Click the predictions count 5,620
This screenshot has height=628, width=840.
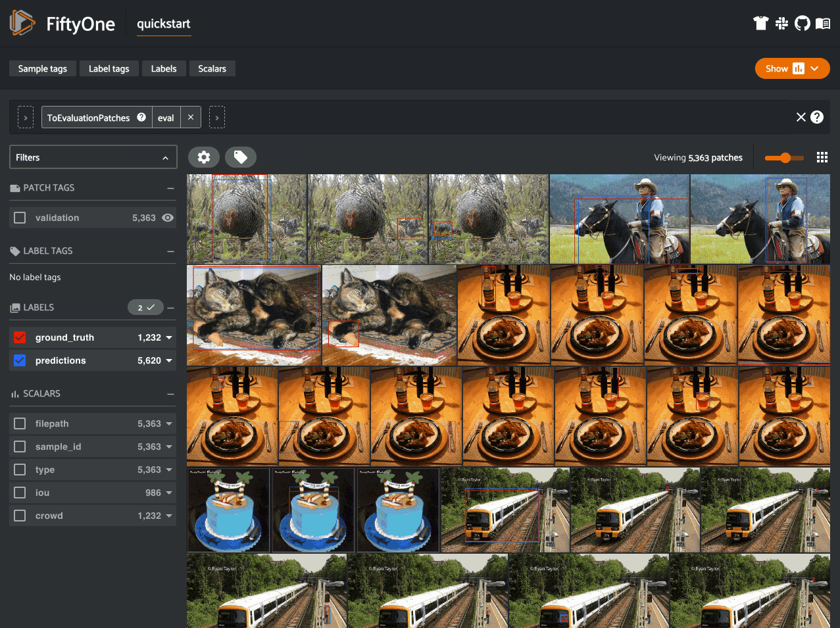[149, 360]
